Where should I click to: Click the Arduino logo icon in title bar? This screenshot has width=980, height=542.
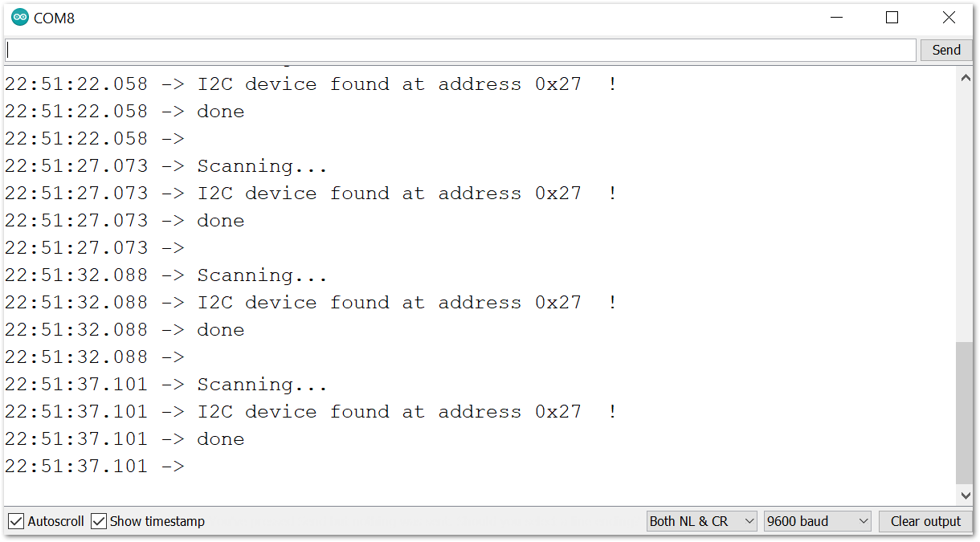tap(19, 18)
